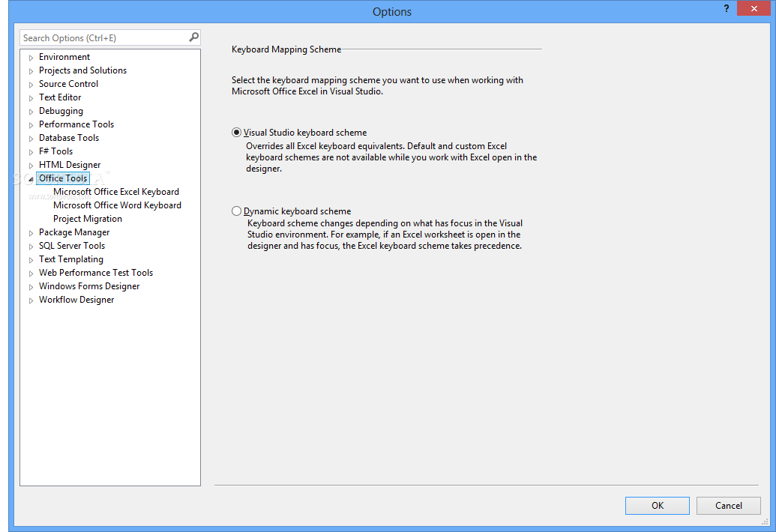Select Workflow Designer category
This screenshot has width=776, height=532.
pyautogui.click(x=76, y=300)
